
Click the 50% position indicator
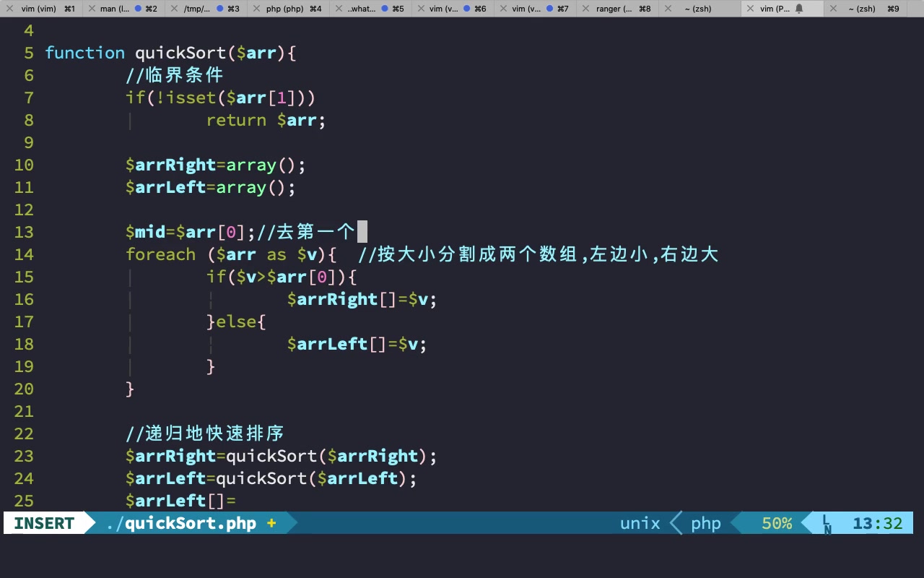[x=777, y=523]
